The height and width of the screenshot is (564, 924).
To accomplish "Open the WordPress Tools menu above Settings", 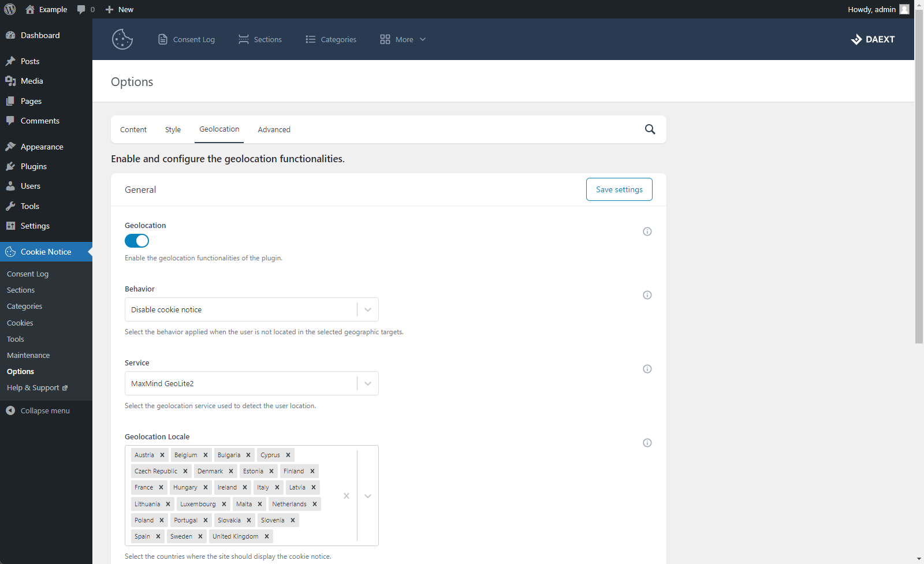I will tap(46, 206).
